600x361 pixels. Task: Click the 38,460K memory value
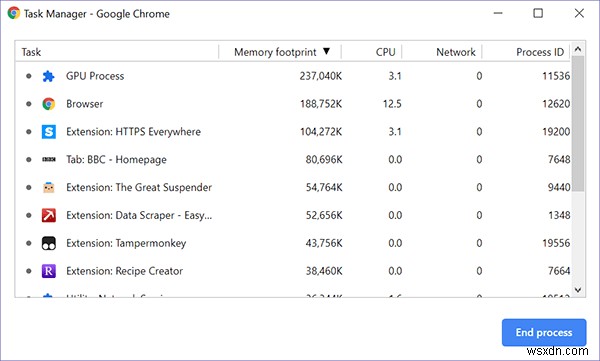coord(324,271)
